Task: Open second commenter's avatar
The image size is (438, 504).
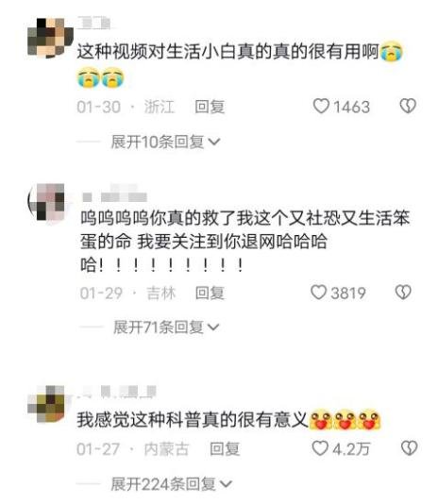Action: point(47,202)
